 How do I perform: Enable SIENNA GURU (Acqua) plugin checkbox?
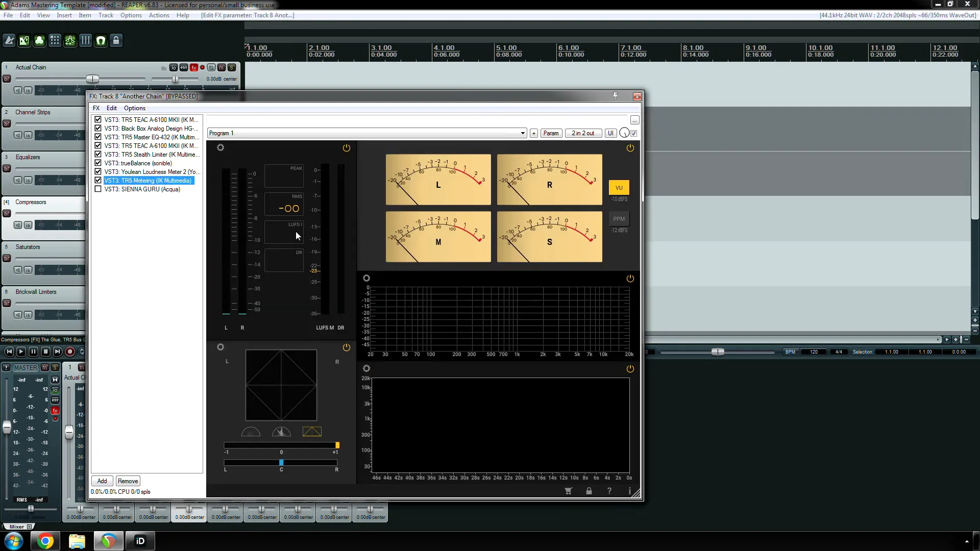click(98, 189)
